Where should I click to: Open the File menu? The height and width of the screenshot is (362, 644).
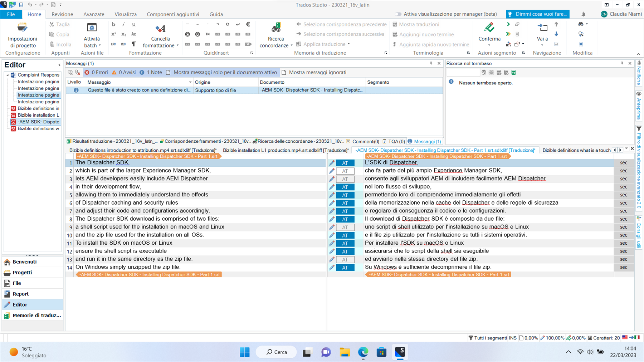point(11,14)
